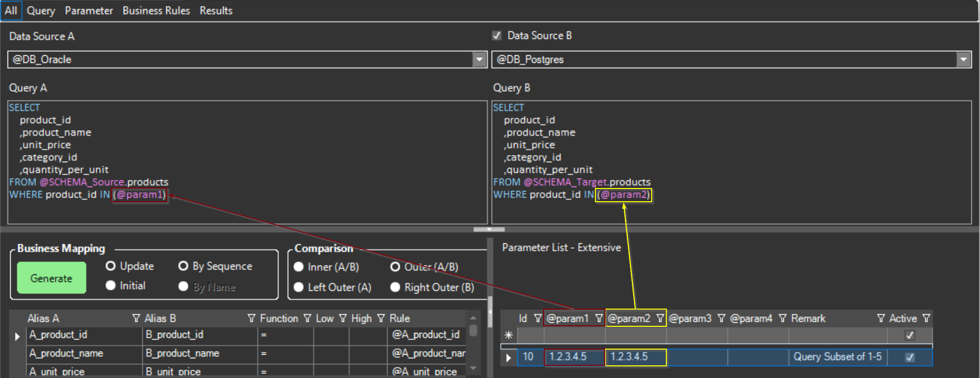Viewport: 980px width, 378px height.
Task: Open the Id column filter
Action: click(538, 318)
